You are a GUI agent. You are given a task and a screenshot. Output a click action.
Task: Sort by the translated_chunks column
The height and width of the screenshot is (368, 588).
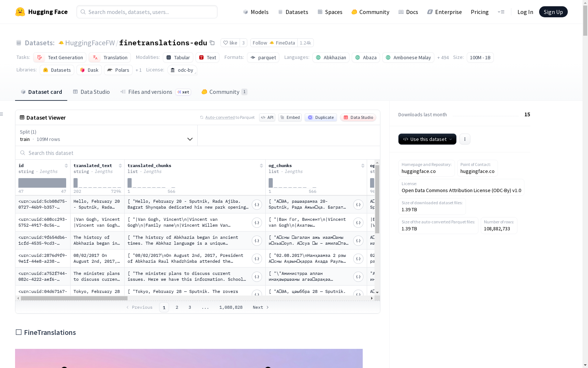pos(261,166)
